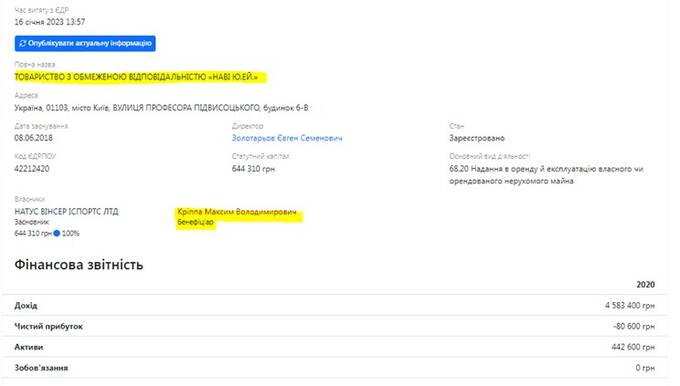Select highlighted company full name text

point(137,77)
